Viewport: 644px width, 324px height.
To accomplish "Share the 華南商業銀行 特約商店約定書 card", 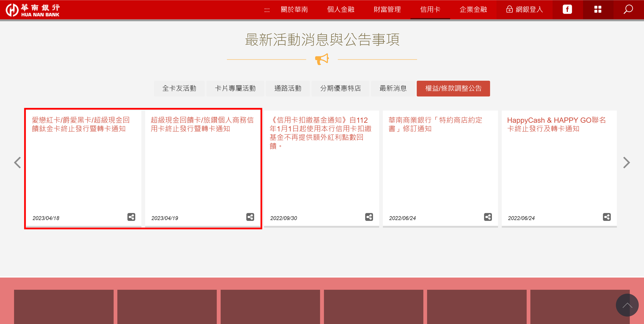I will coord(488,217).
